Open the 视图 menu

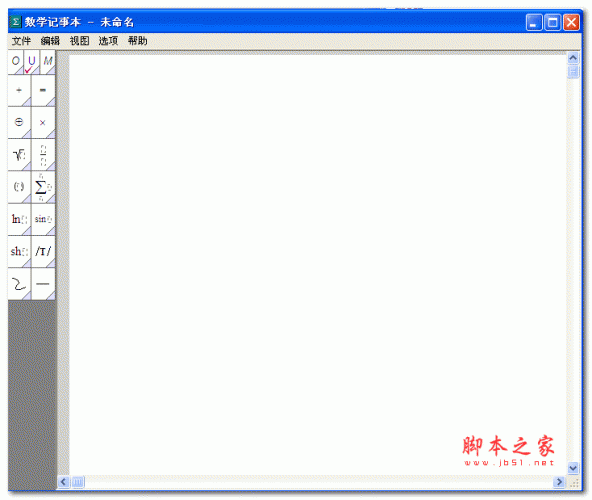(x=79, y=41)
